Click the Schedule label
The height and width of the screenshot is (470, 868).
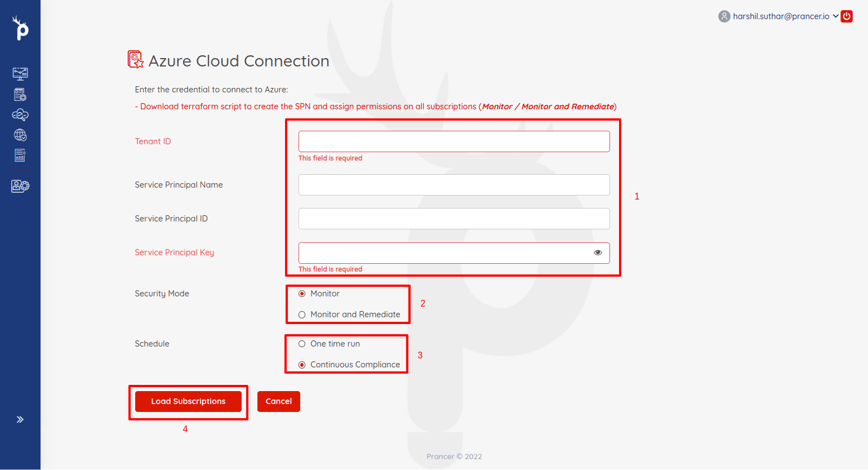click(x=152, y=344)
